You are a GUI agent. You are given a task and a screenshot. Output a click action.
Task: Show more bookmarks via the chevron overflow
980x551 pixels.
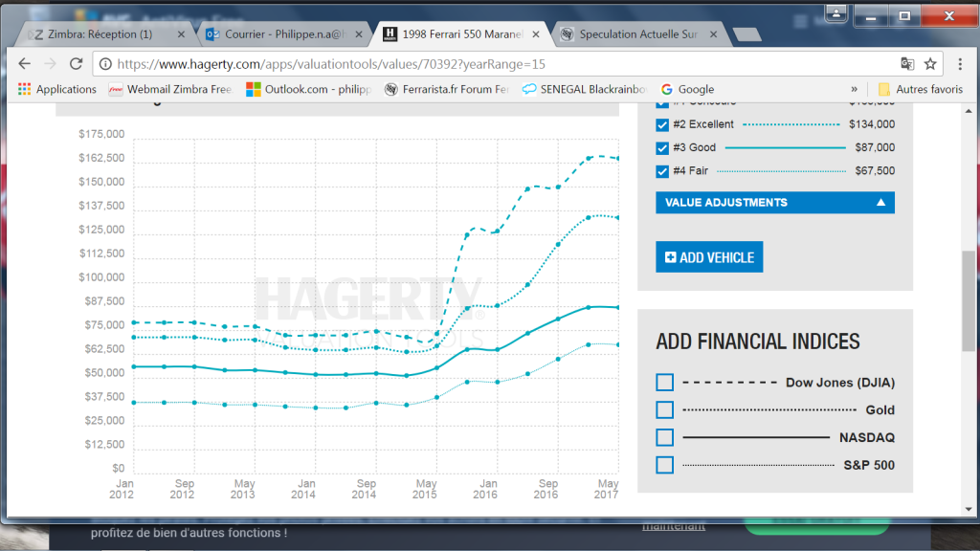(x=854, y=89)
